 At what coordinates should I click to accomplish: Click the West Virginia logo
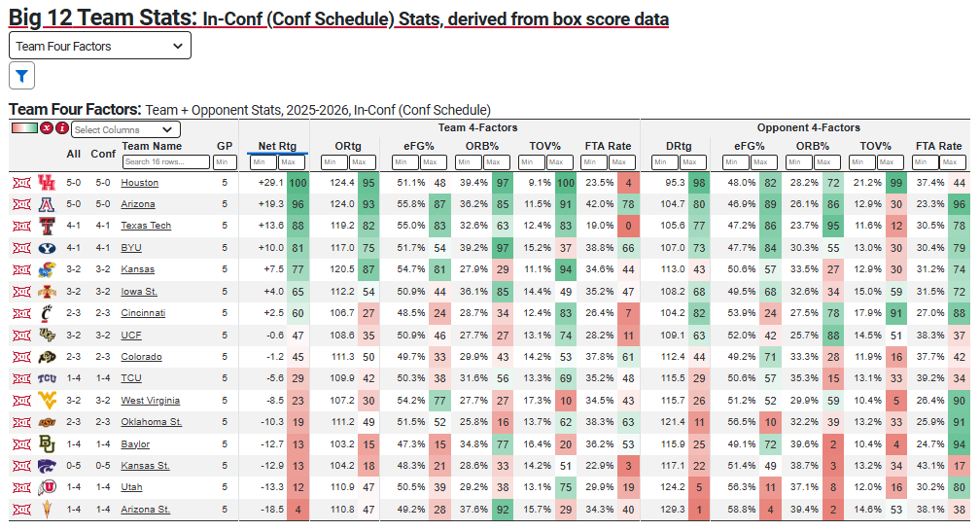(x=46, y=401)
